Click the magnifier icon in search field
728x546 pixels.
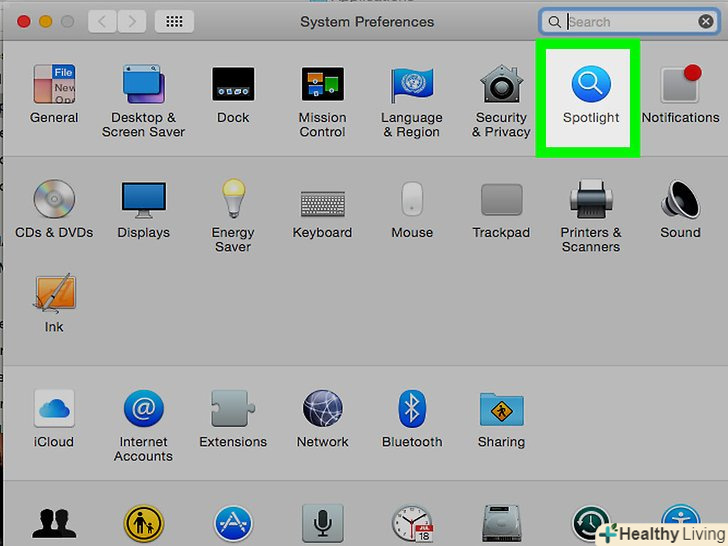pyautogui.click(x=554, y=21)
